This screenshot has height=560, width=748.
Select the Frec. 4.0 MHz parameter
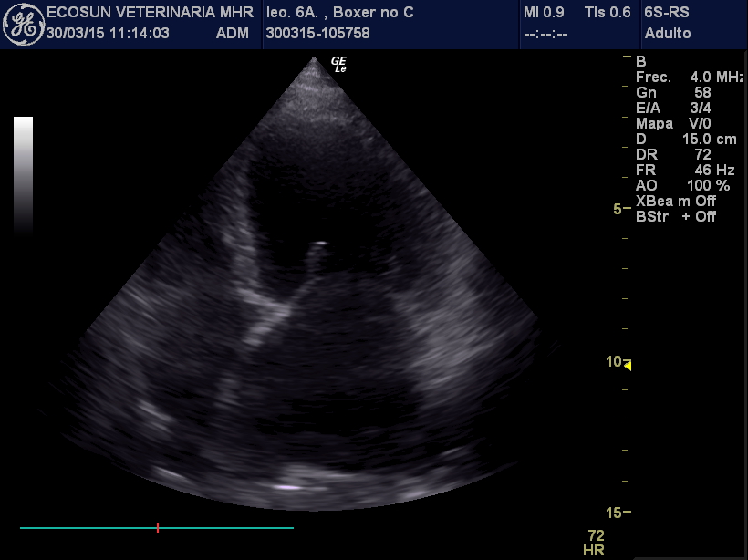[x=690, y=78]
